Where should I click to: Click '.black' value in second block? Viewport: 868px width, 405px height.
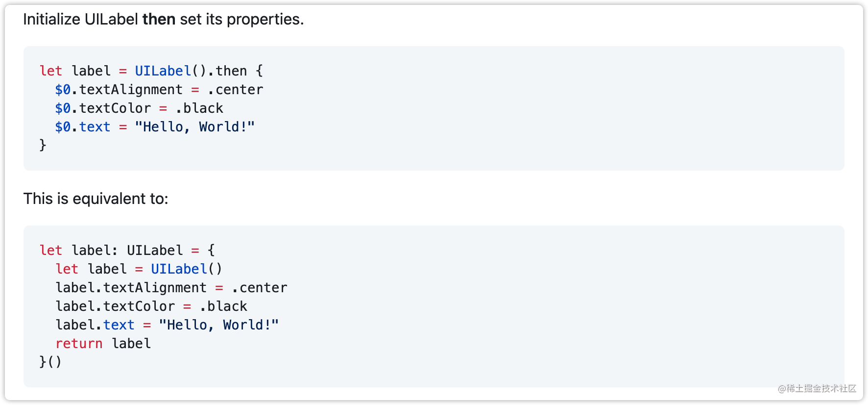223,306
